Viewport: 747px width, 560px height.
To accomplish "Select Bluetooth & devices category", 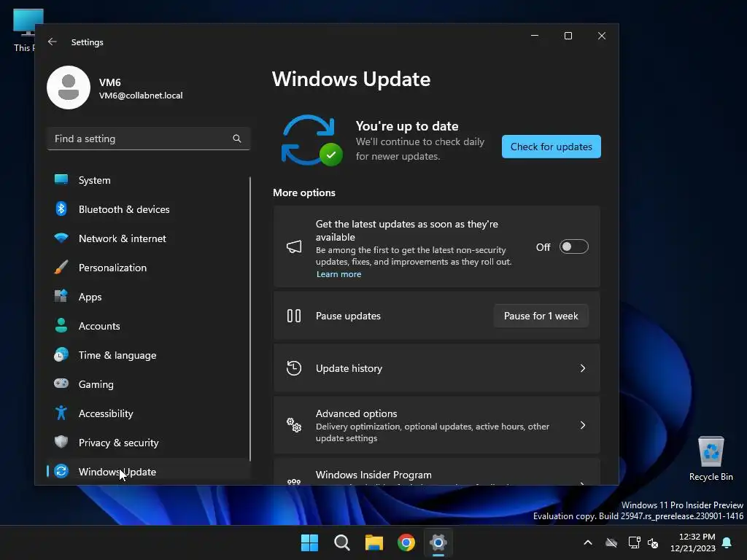I will click(x=148, y=209).
